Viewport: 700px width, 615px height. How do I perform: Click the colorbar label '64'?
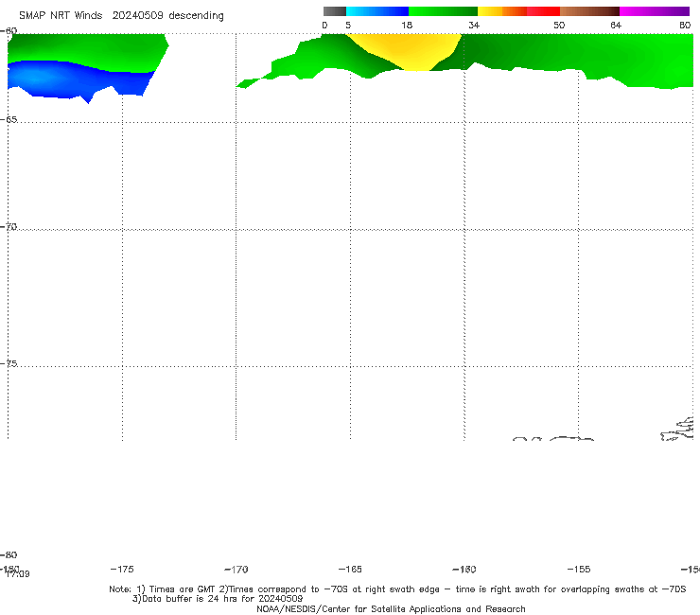click(616, 26)
